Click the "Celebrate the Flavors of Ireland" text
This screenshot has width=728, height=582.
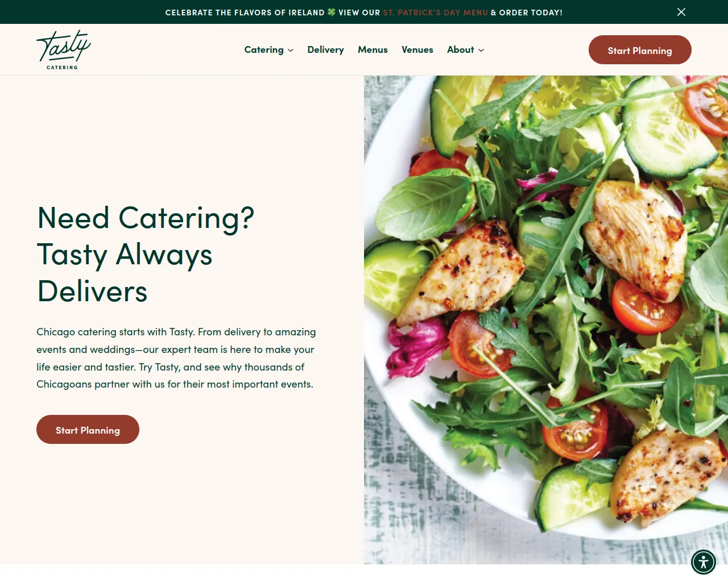pos(245,13)
